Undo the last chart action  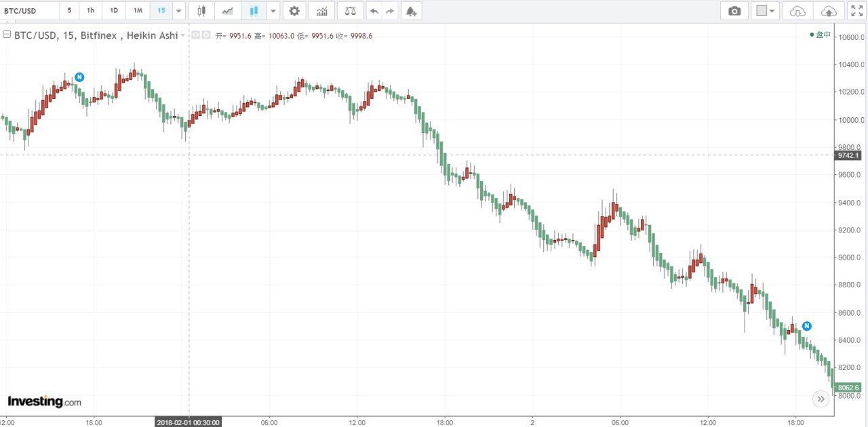[374, 11]
